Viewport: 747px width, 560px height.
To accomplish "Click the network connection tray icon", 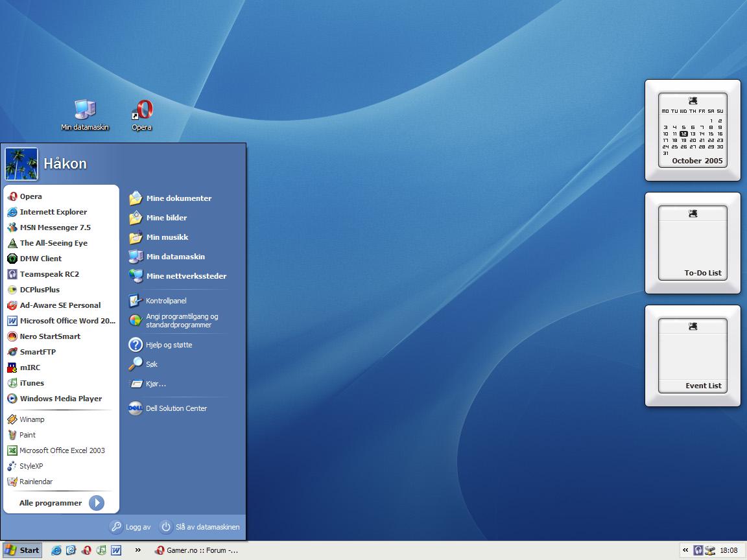I will (710, 550).
